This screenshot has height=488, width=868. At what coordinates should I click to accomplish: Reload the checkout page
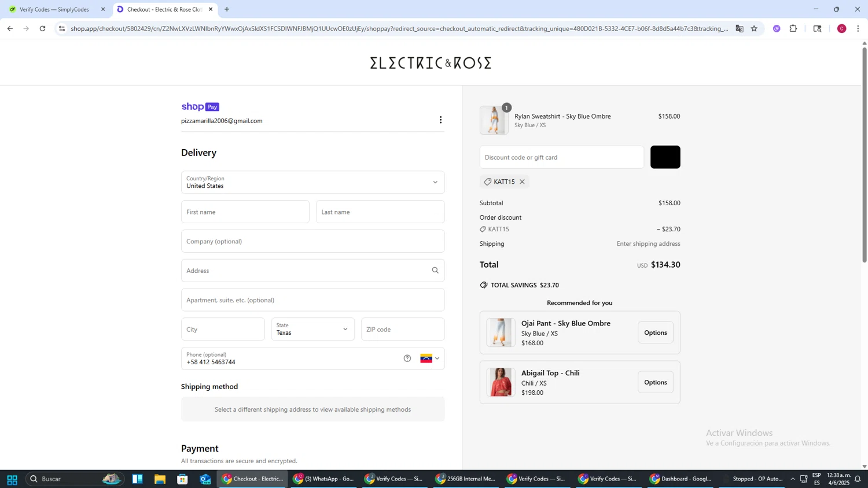pyautogui.click(x=42, y=28)
